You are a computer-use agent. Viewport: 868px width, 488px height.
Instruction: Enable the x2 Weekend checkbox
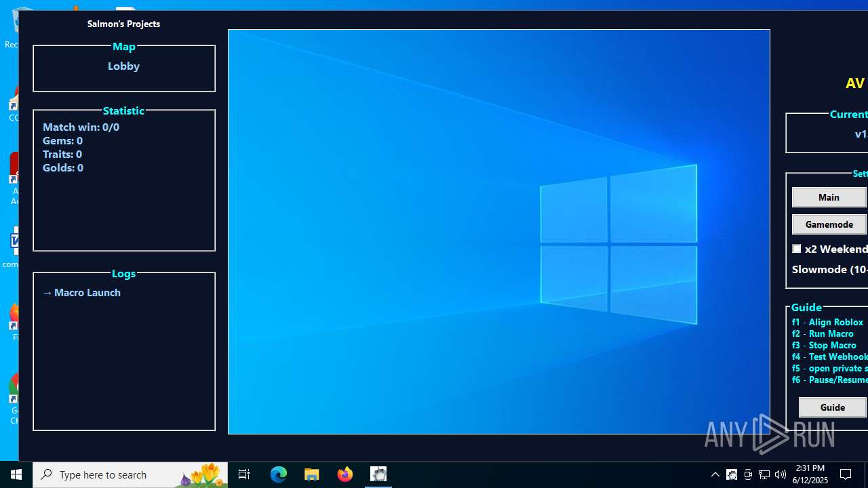coord(797,249)
